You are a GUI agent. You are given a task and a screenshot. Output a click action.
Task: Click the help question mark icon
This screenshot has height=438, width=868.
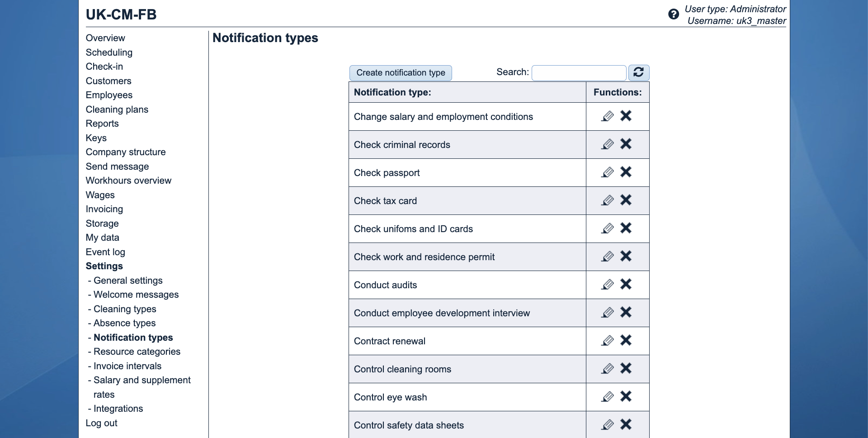674,14
